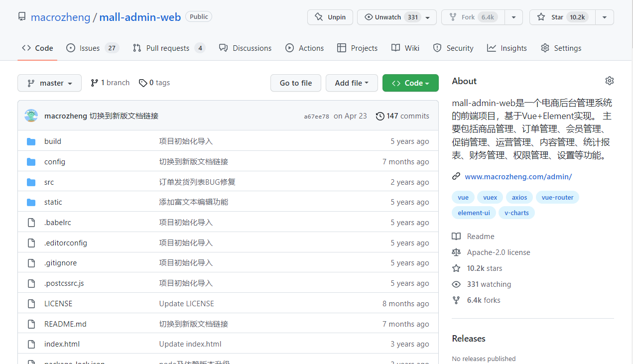This screenshot has height=364, width=633.
Task: Click the license scale icon in About
Action: point(456,252)
